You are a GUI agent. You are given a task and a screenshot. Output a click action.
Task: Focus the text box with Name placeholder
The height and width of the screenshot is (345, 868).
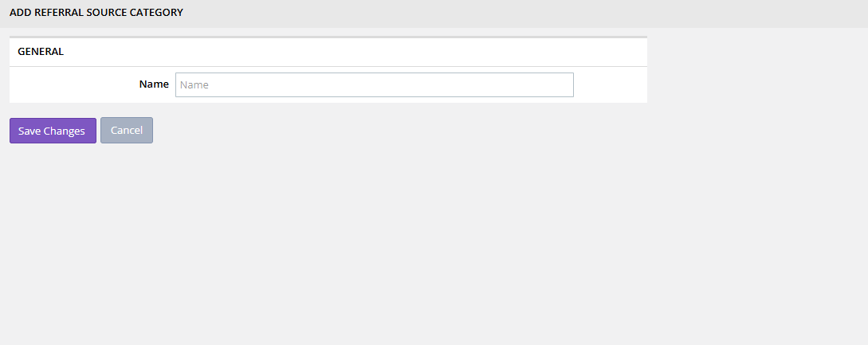tap(374, 84)
